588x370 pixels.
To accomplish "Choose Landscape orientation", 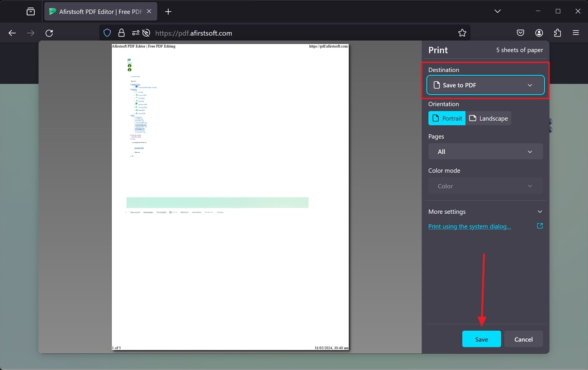I will click(x=488, y=118).
